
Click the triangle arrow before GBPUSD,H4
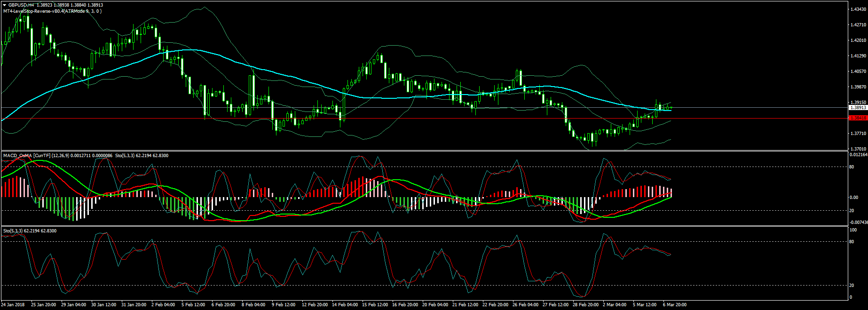click(x=4, y=5)
